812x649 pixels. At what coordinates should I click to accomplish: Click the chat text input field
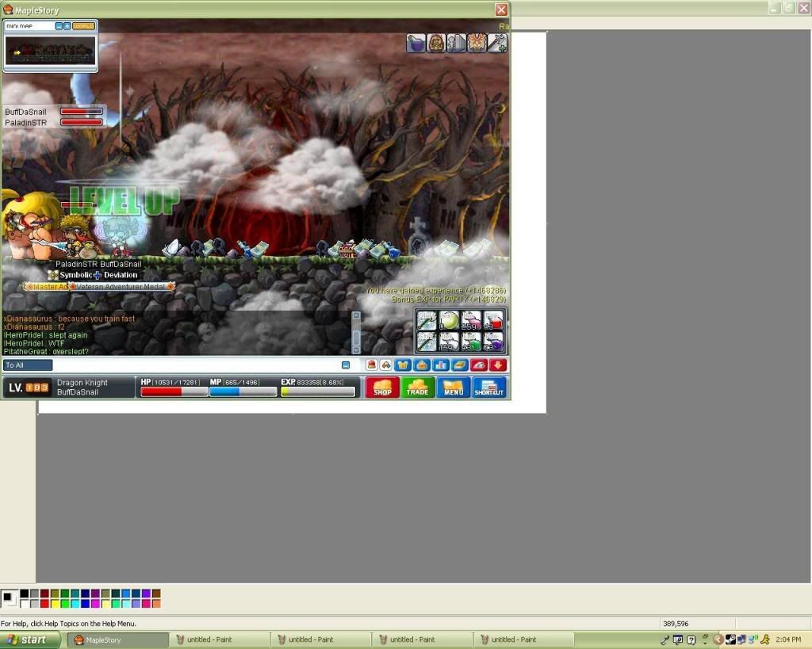(x=197, y=365)
